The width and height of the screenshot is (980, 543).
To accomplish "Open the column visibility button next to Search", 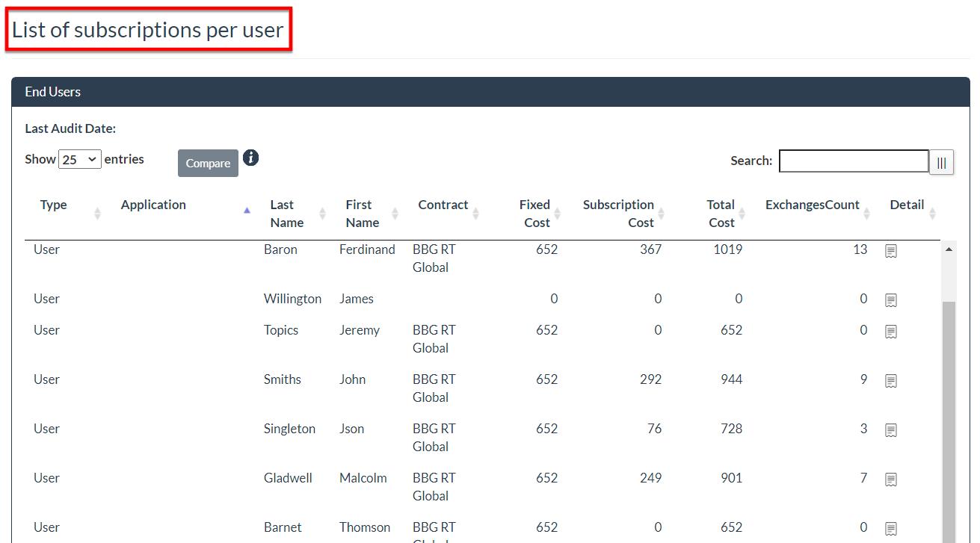I will (941, 162).
